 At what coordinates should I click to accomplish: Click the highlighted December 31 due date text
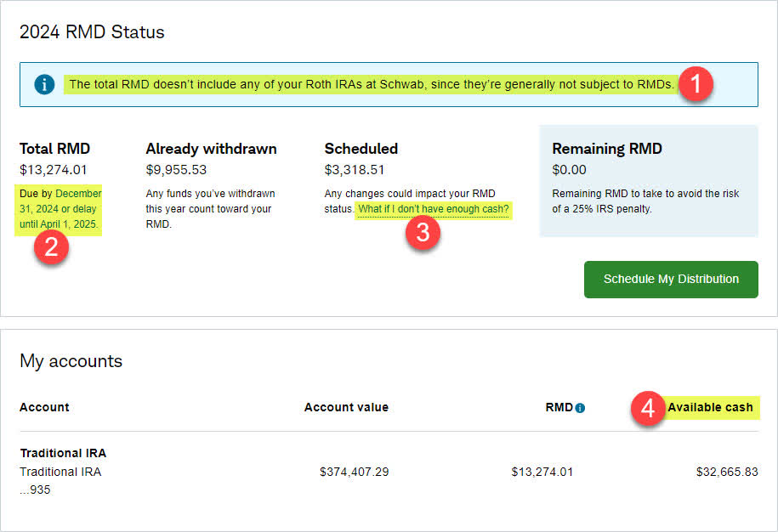[x=60, y=204]
